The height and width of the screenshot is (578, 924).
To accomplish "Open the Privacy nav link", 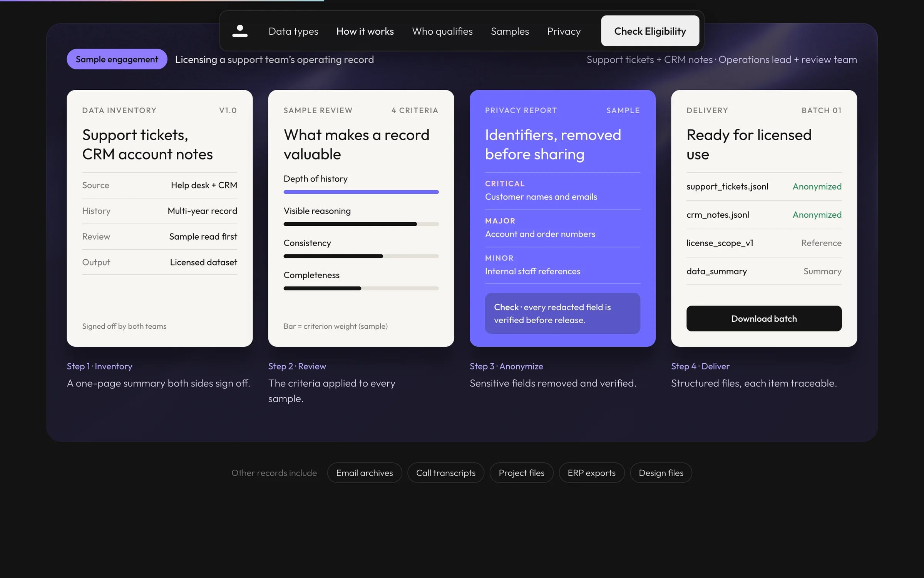I will coord(564,31).
